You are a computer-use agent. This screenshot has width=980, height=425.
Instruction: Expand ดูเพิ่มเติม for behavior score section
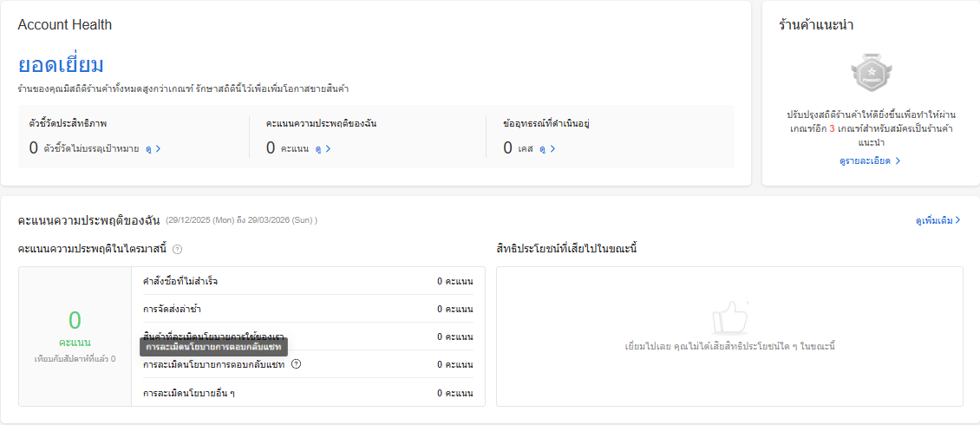938,220
